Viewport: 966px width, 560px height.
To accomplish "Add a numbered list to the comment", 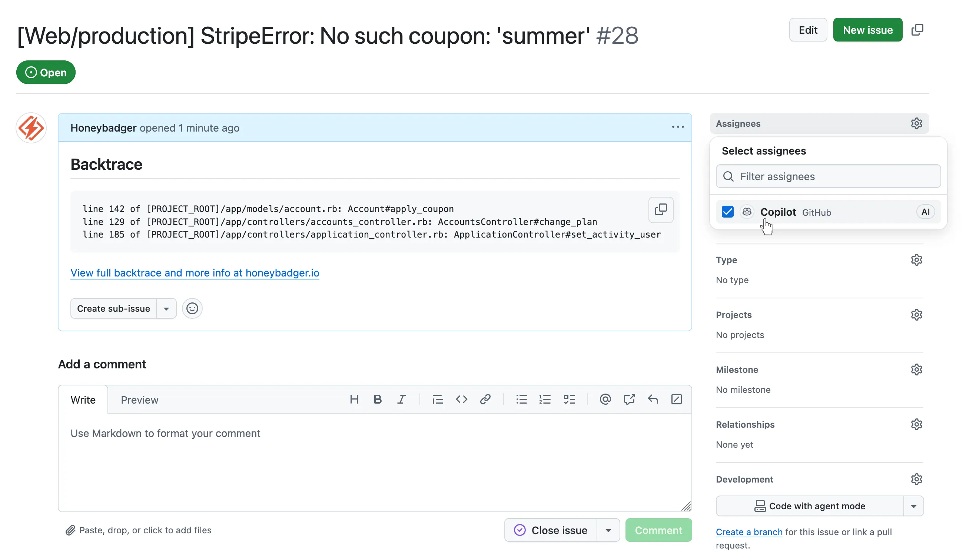I will 545,400.
